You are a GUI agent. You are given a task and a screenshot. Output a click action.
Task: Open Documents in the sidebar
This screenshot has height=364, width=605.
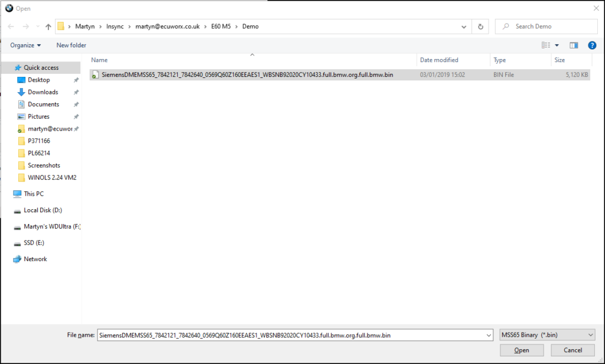pos(43,104)
